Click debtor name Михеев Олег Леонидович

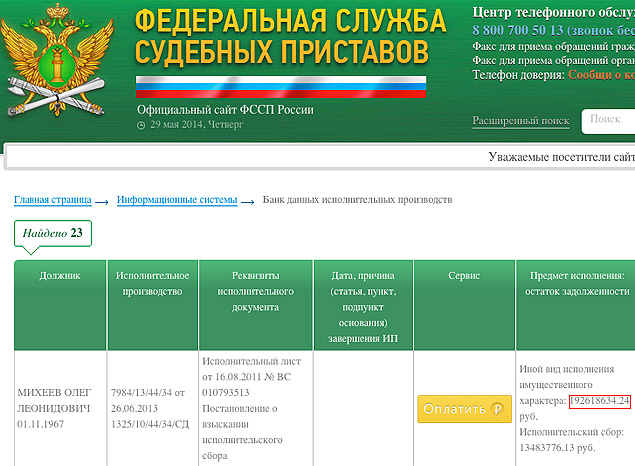[x=54, y=408]
